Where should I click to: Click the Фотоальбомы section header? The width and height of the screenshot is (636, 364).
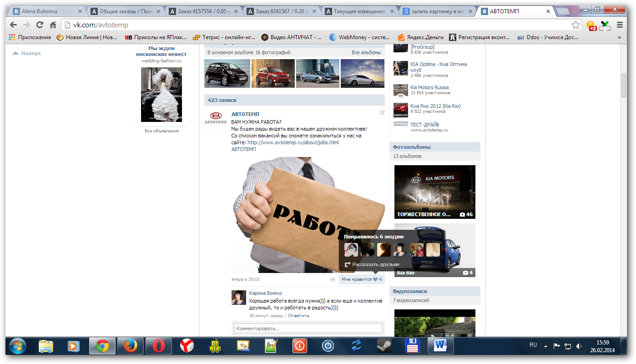pos(435,147)
